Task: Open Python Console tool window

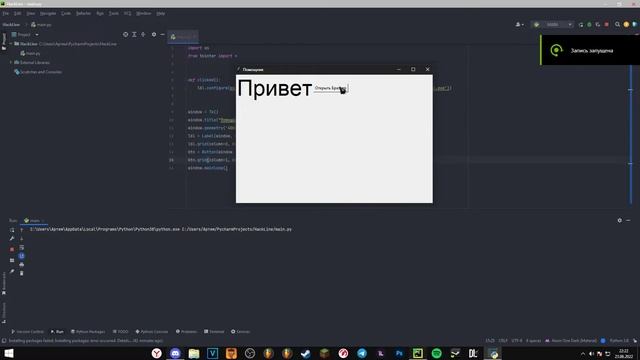Action: (151, 331)
